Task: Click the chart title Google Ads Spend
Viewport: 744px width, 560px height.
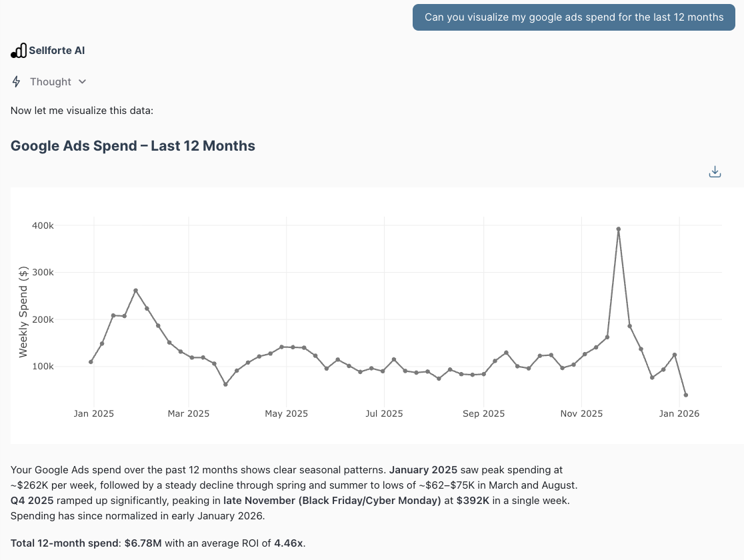Action: 132,145
